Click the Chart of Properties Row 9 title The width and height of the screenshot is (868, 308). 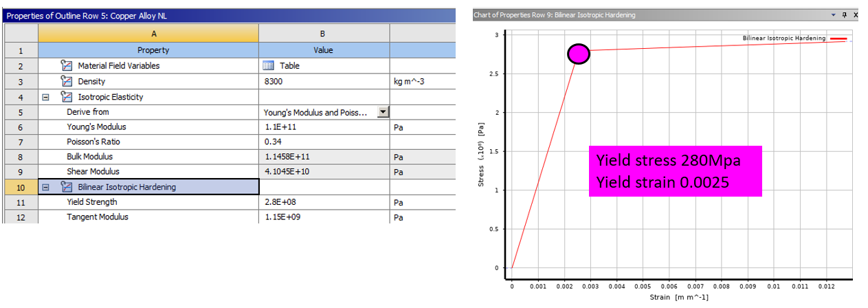point(555,14)
